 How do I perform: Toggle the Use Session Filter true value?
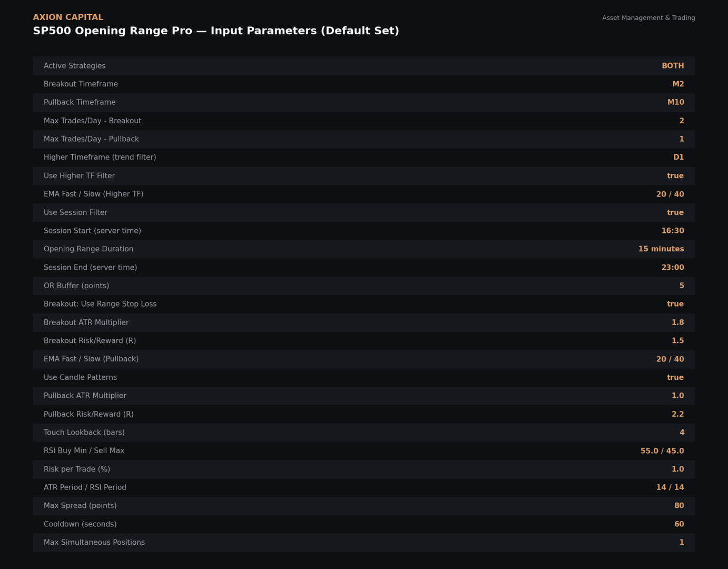pyautogui.click(x=675, y=212)
